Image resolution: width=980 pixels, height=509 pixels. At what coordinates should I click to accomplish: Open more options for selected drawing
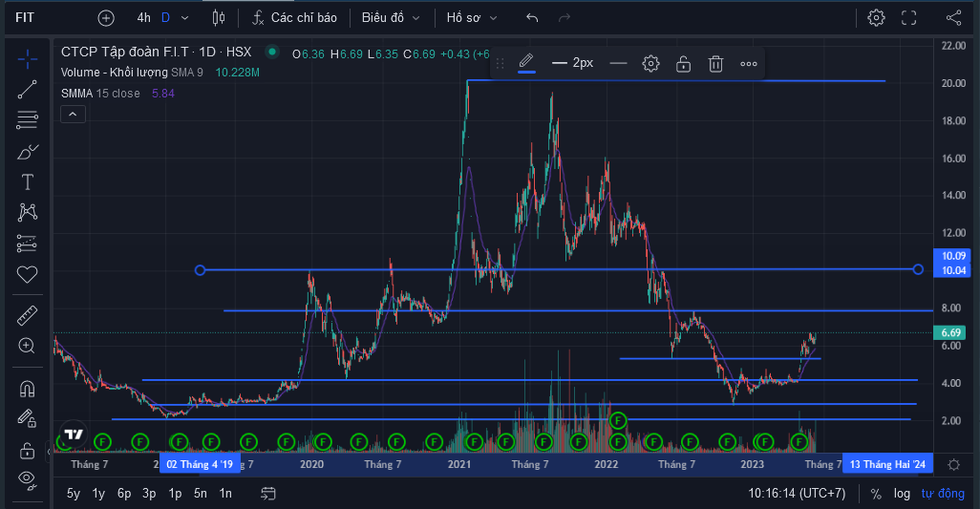pos(749,63)
